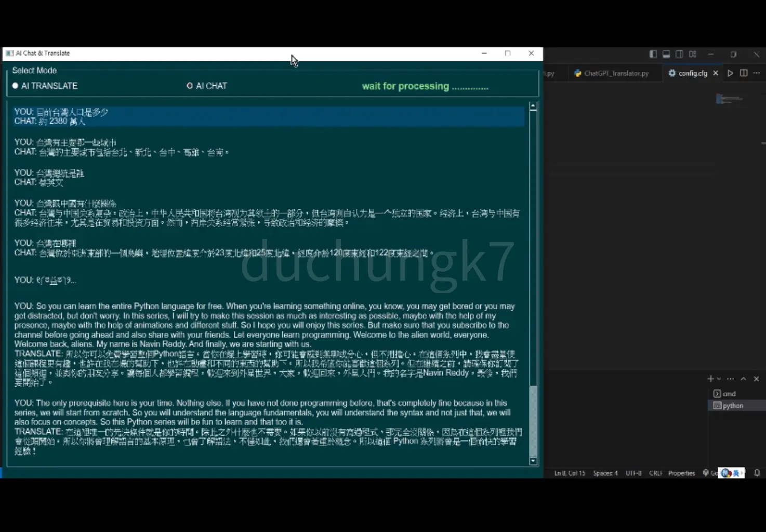The width and height of the screenshot is (766, 532).
Task: Click the Run Python File play icon
Action: (x=730, y=73)
